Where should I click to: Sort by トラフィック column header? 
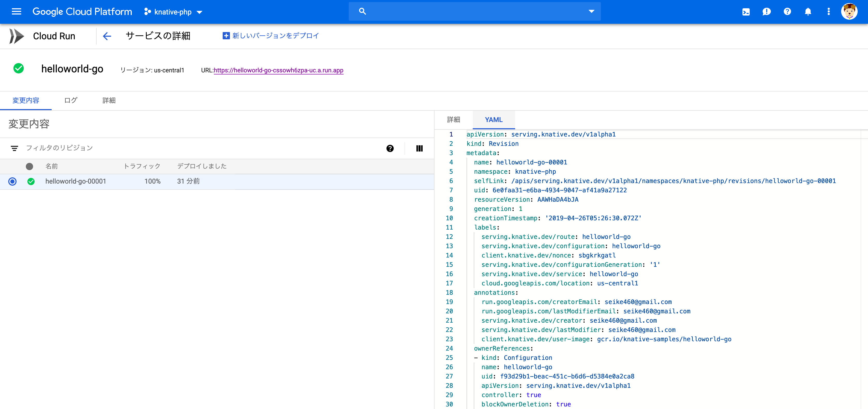pos(142,166)
